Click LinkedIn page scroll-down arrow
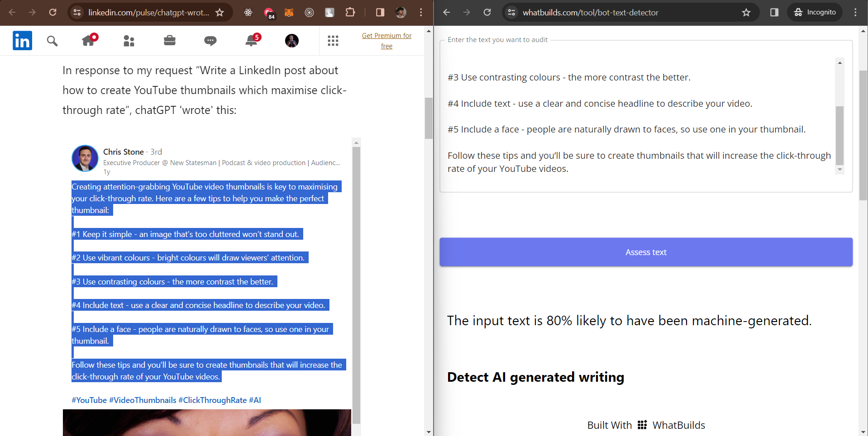Viewport: 868px width, 436px height. pos(429,432)
